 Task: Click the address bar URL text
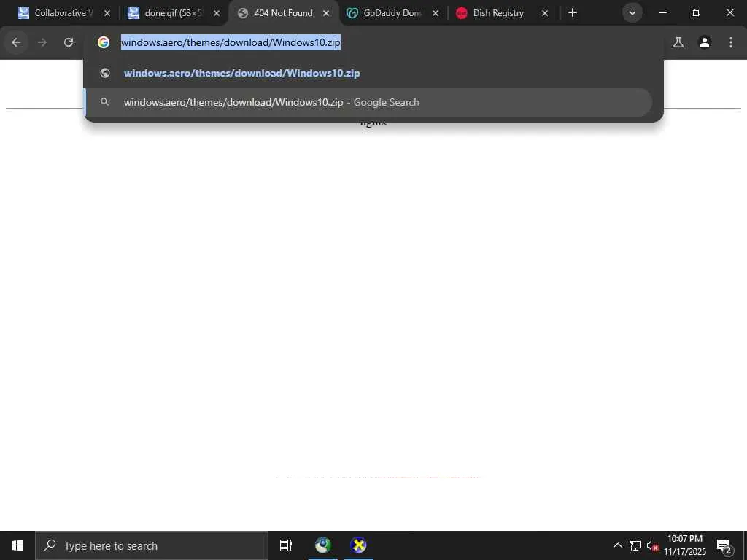point(231,42)
